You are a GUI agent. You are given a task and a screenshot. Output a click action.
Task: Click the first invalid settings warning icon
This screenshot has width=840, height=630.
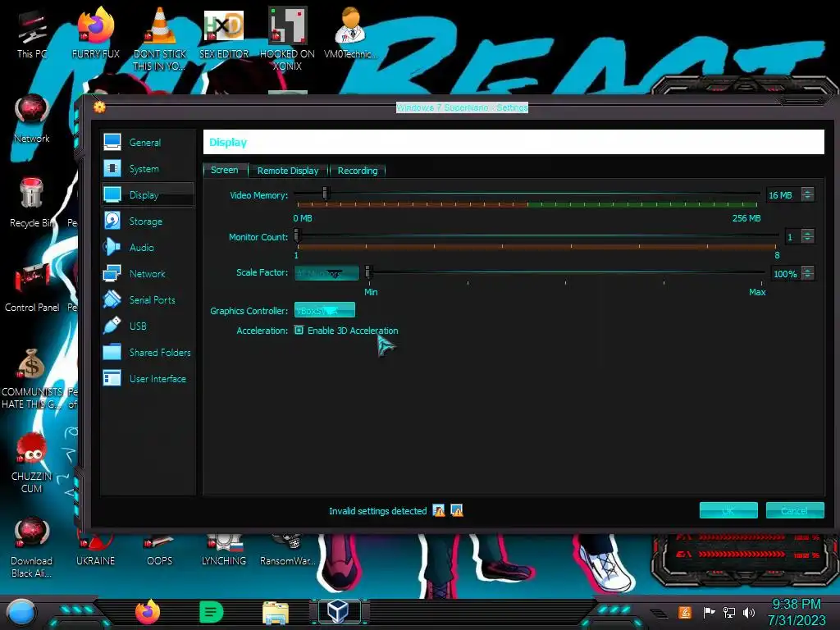[439, 510]
